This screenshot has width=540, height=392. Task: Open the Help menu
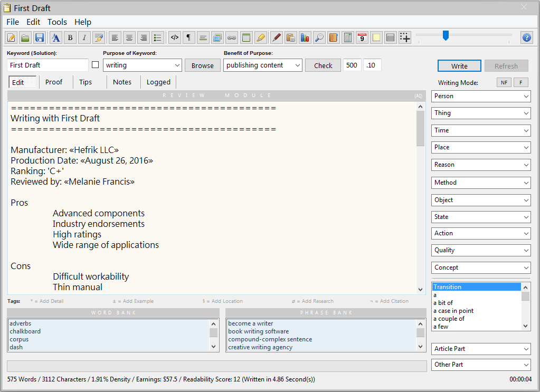pyautogui.click(x=83, y=22)
